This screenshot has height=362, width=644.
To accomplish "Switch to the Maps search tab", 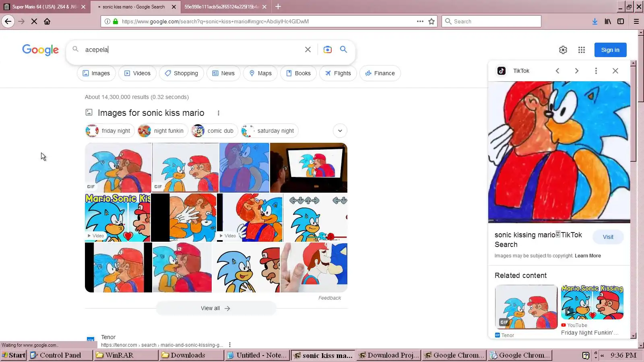I will [x=260, y=73].
